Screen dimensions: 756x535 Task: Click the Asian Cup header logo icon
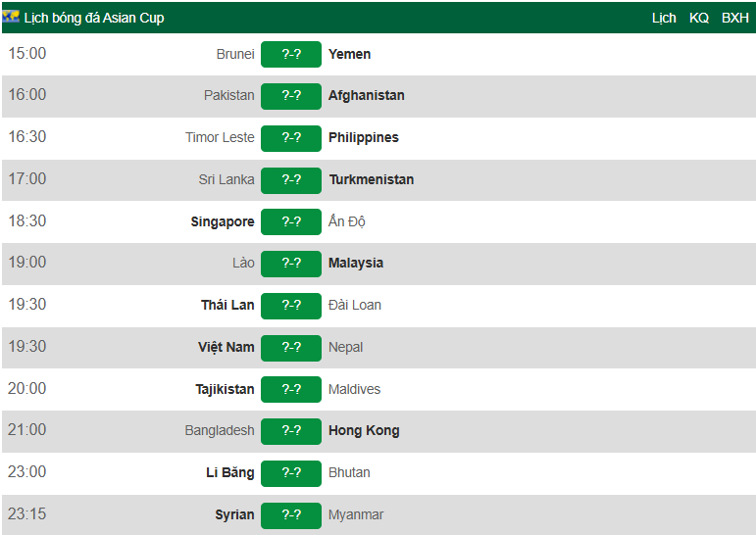click(11, 17)
